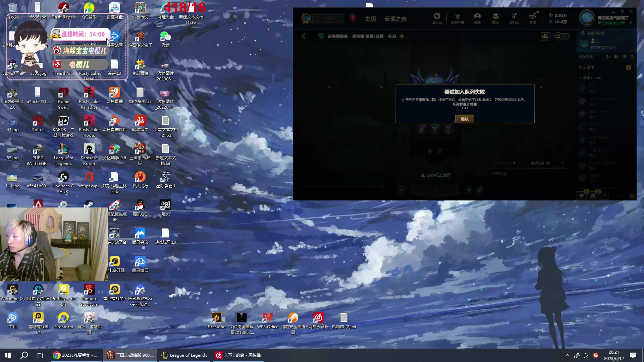644x362 pixels.
Task: Select the Firestone desktop icon
Action: pos(216,320)
